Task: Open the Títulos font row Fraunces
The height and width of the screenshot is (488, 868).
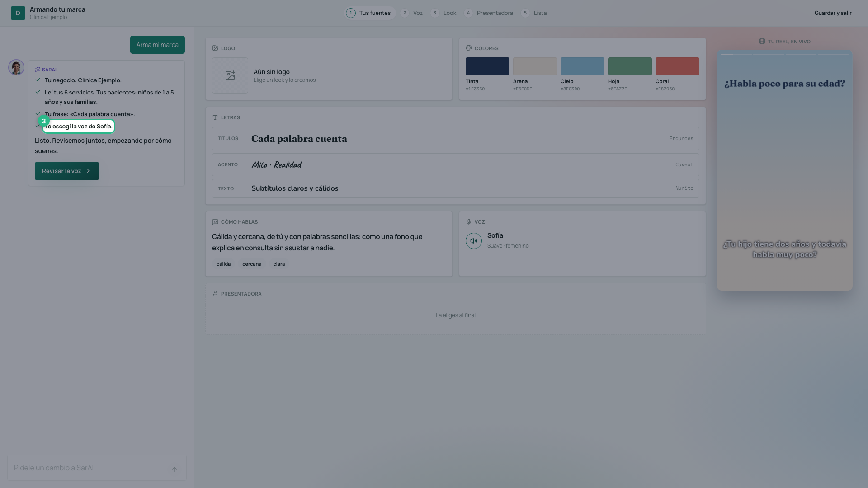Action: pos(456,139)
